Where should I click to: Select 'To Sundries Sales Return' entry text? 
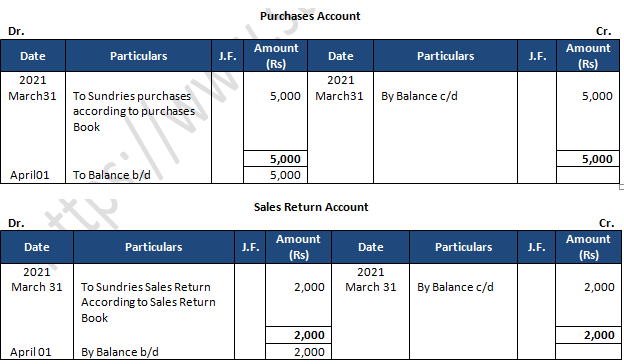146,287
